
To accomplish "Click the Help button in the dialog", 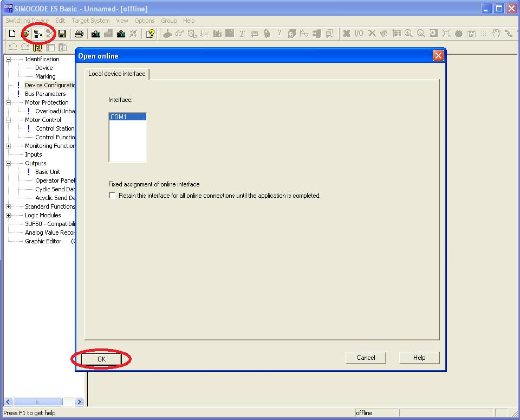I will (x=419, y=358).
